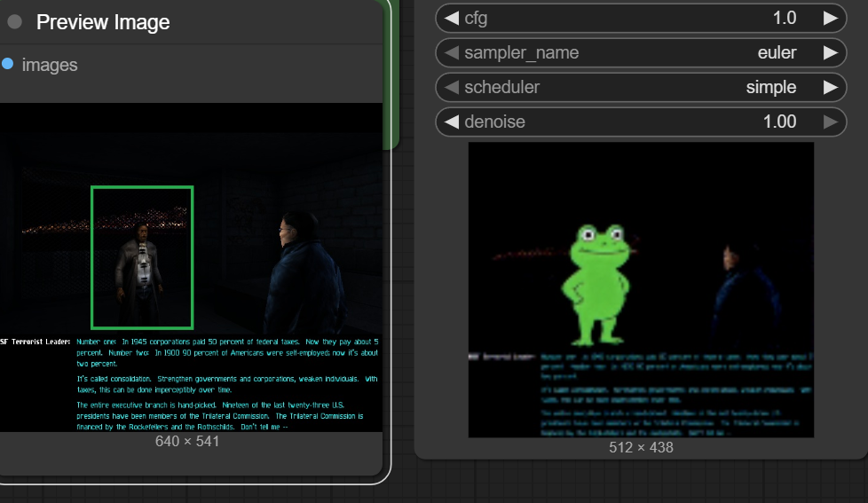Image resolution: width=868 pixels, height=503 pixels.
Task: Open sampler_name euler selection
Action: click(x=777, y=52)
